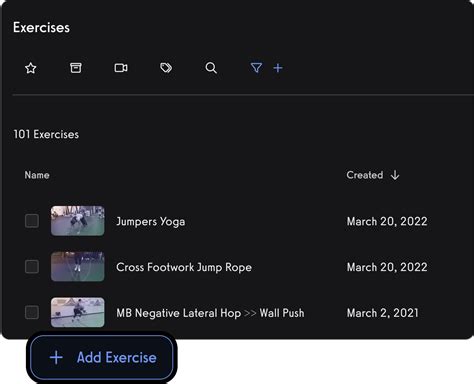Select the video camera icon filter
The width and height of the screenshot is (474, 384).
pos(121,68)
